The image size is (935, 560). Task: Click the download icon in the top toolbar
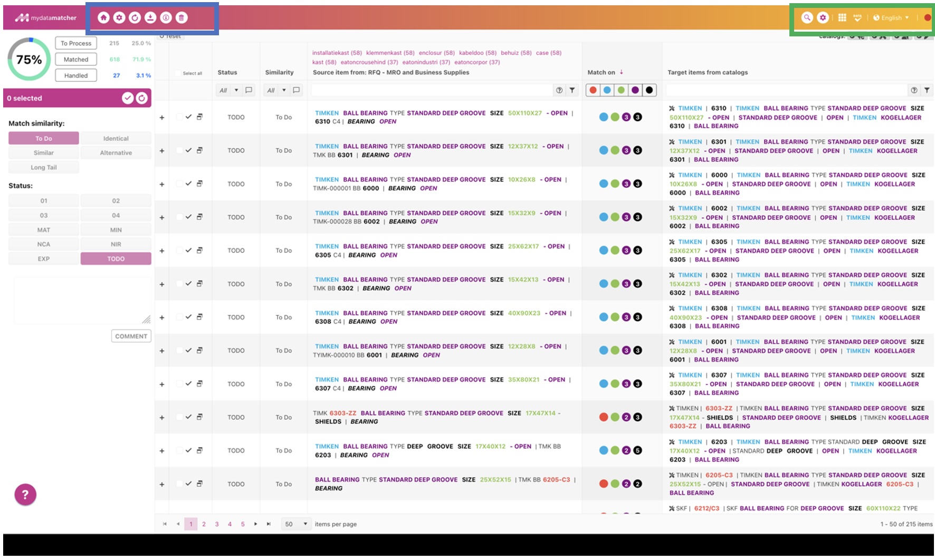point(150,18)
